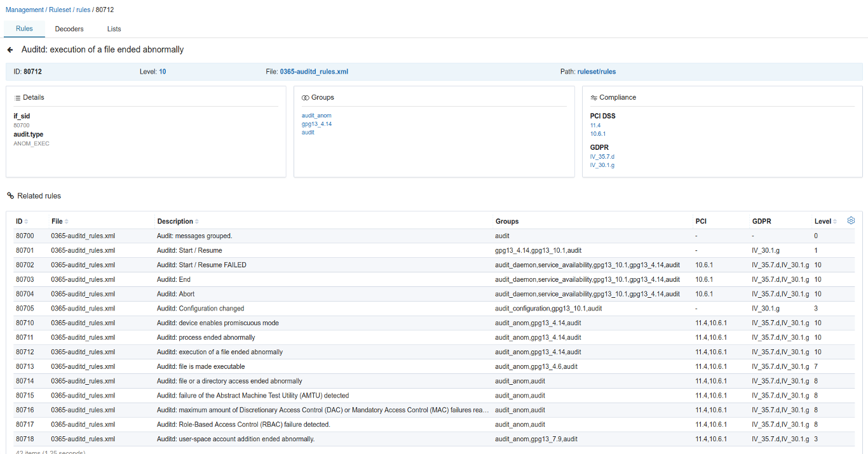
Task: Select the gpg13_4.14 group link
Action: point(316,124)
